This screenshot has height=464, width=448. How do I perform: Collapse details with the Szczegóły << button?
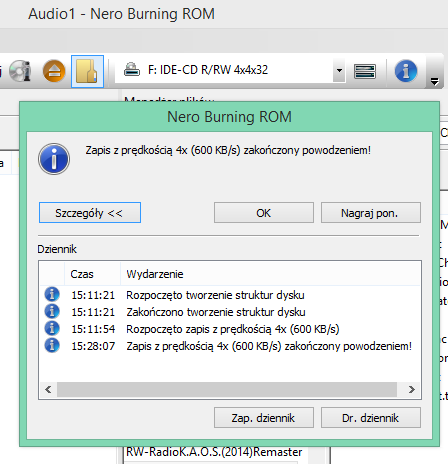pos(90,213)
